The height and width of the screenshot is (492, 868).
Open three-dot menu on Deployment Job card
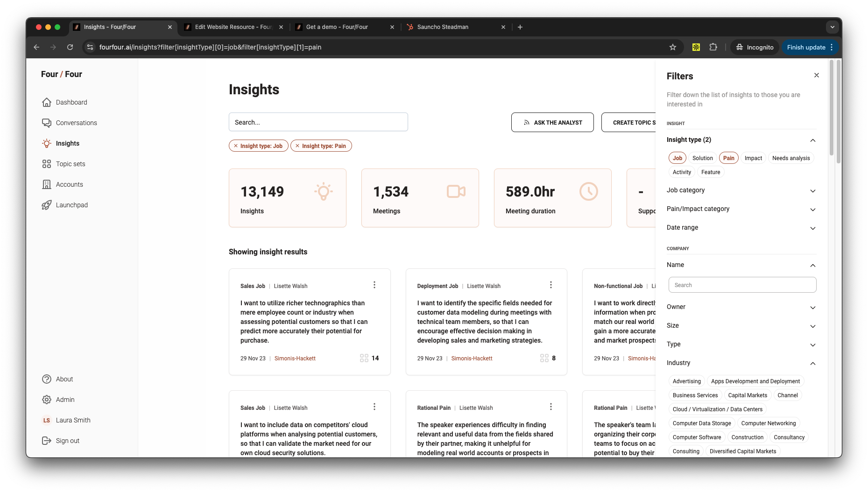[551, 285]
